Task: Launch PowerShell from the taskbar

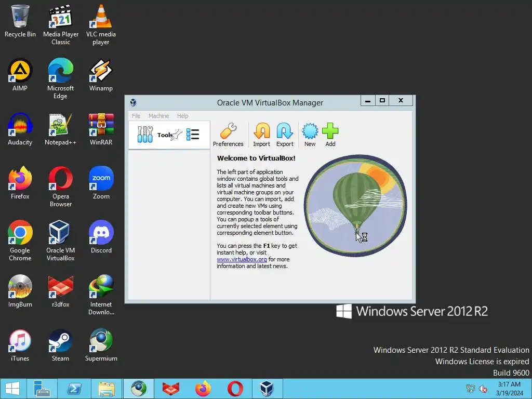Action: (x=74, y=389)
